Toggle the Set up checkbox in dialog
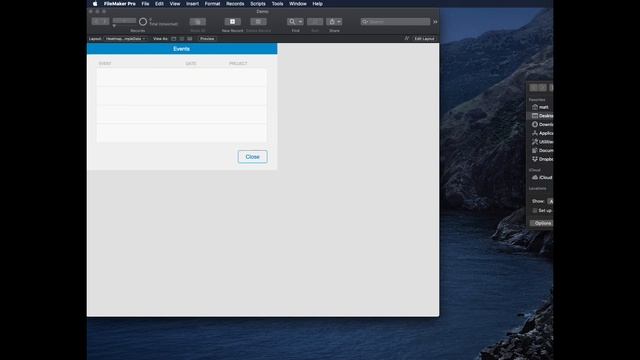The image size is (640, 360). 535,211
